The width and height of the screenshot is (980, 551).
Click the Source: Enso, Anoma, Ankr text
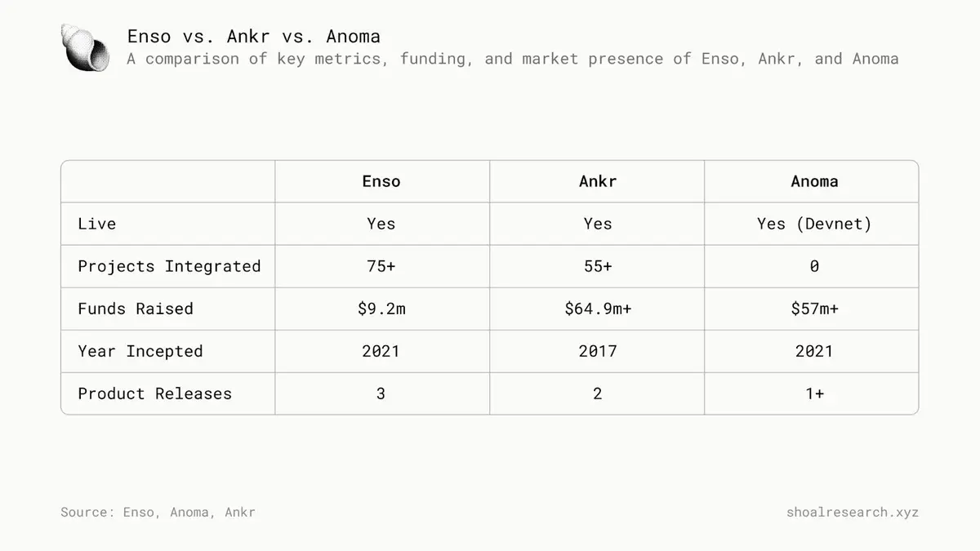click(158, 512)
